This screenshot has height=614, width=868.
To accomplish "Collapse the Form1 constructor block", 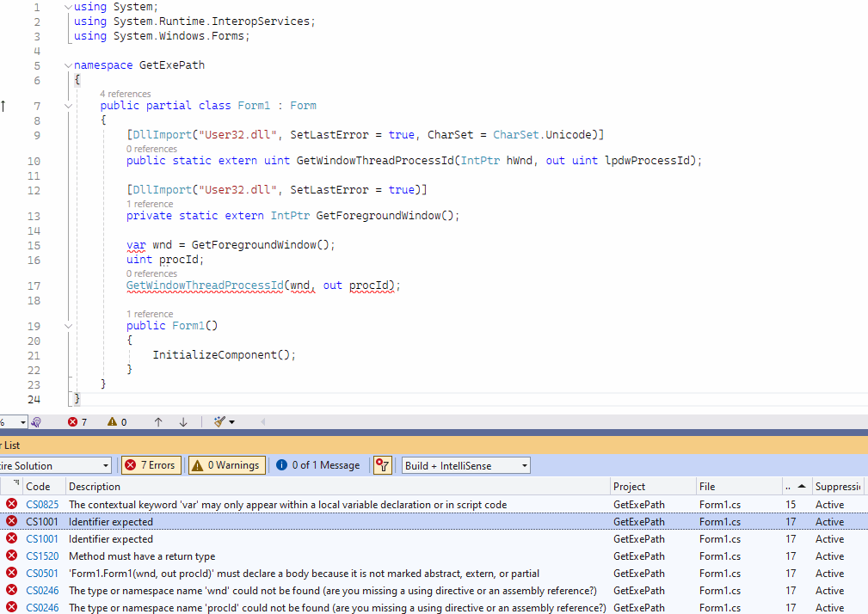I will pyautogui.click(x=68, y=326).
